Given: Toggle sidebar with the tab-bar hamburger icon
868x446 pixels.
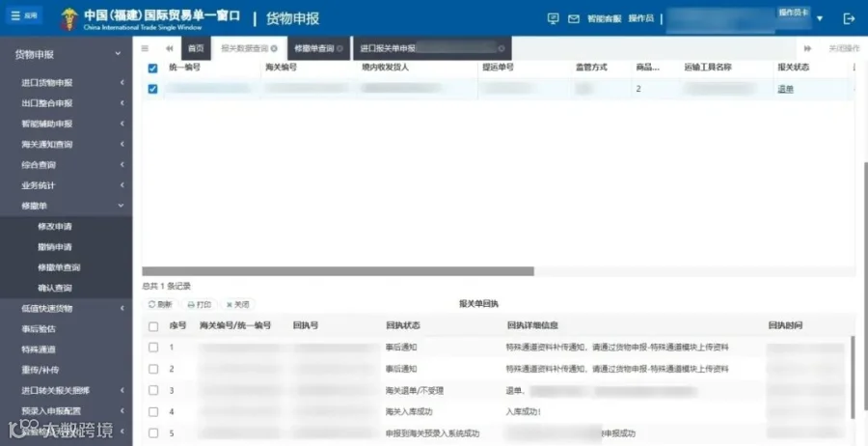Looking at the screenshot, I should click(x=145, y=48).
